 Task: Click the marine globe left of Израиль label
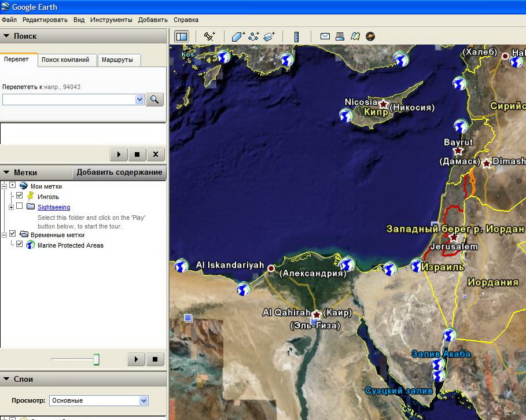pyautogui.click(x=417, y=266)
